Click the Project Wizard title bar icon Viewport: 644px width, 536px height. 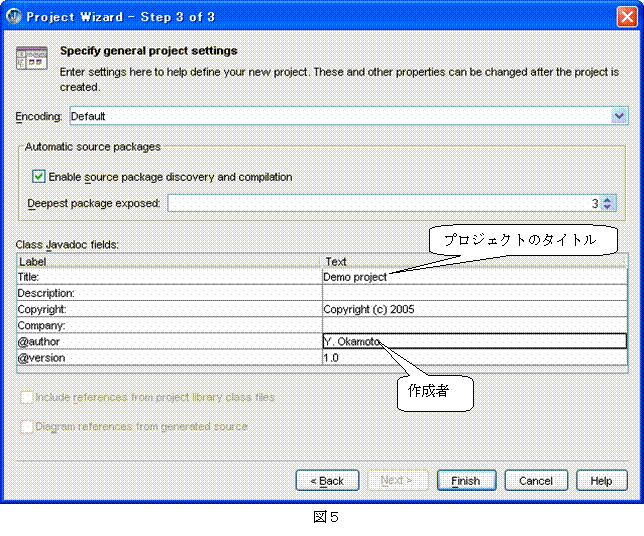click(13, 17)
